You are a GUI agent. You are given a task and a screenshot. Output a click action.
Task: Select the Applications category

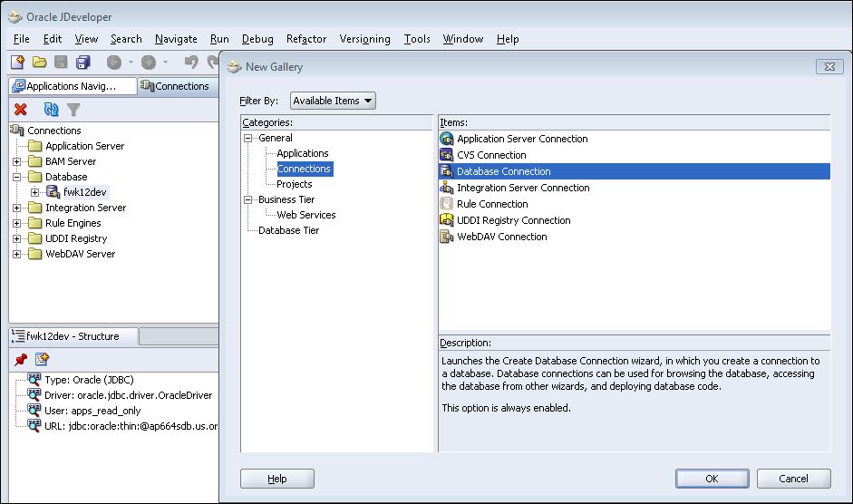click(x=303, y=153)
